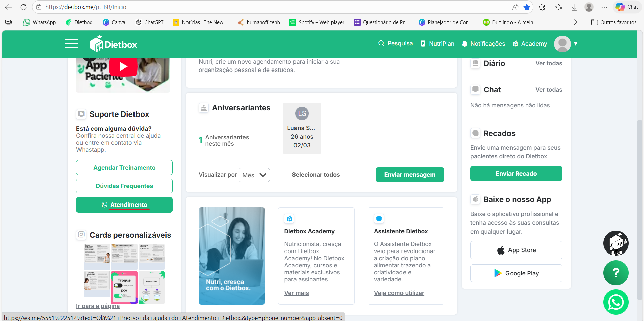
Task: Click the Atendimento WhatsApp button
Action: click(124, 205)
